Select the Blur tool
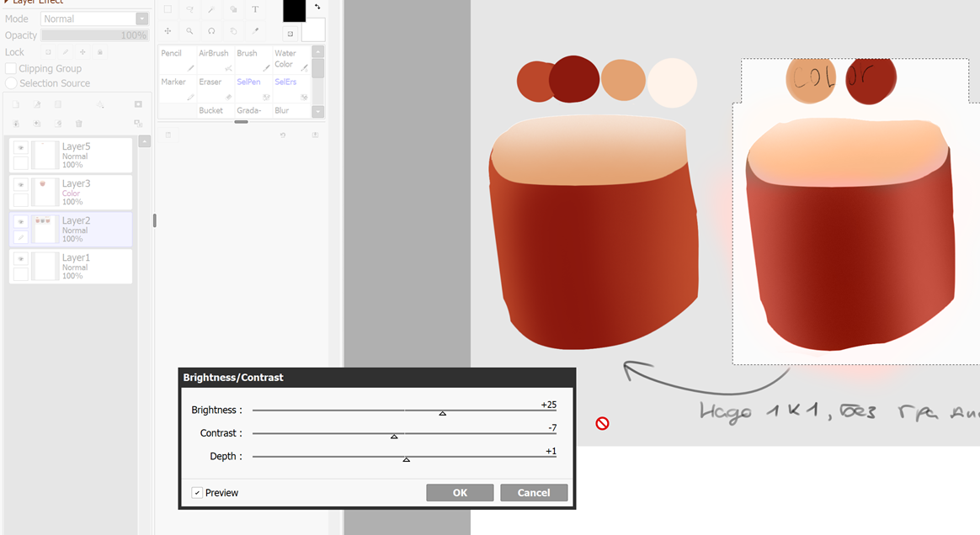The height and width of the screenshot is (535, 980). [291, 110]
